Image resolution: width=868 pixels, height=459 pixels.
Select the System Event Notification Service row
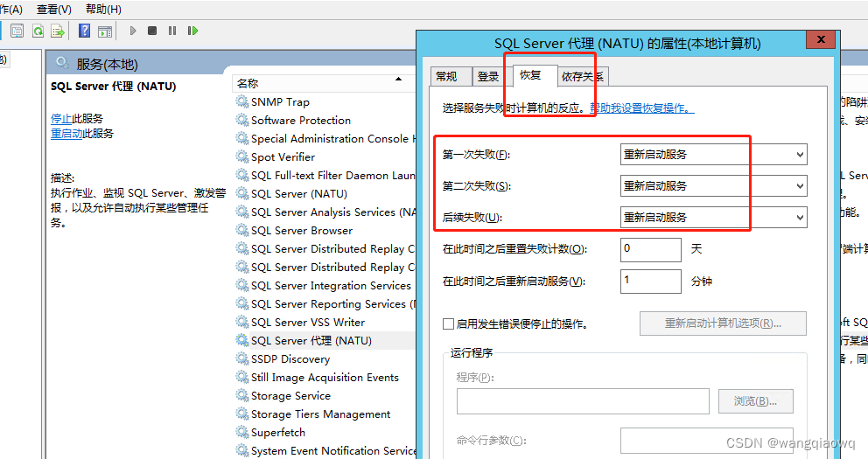click(x=325, y=451)
